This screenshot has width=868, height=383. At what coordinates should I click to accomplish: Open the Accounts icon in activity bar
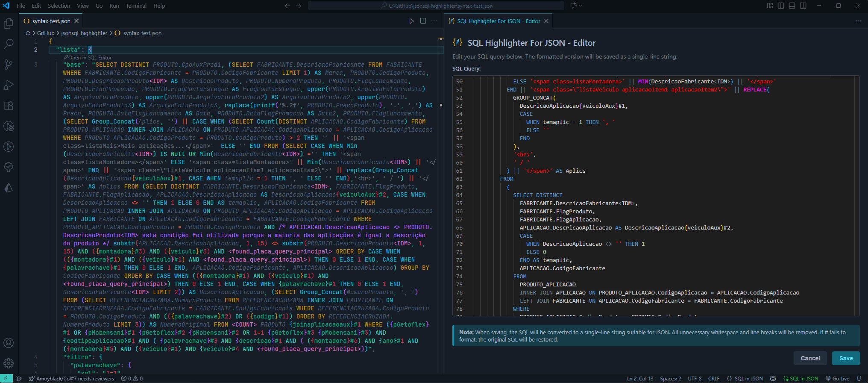pyautogui.click(x=9, y=343)
